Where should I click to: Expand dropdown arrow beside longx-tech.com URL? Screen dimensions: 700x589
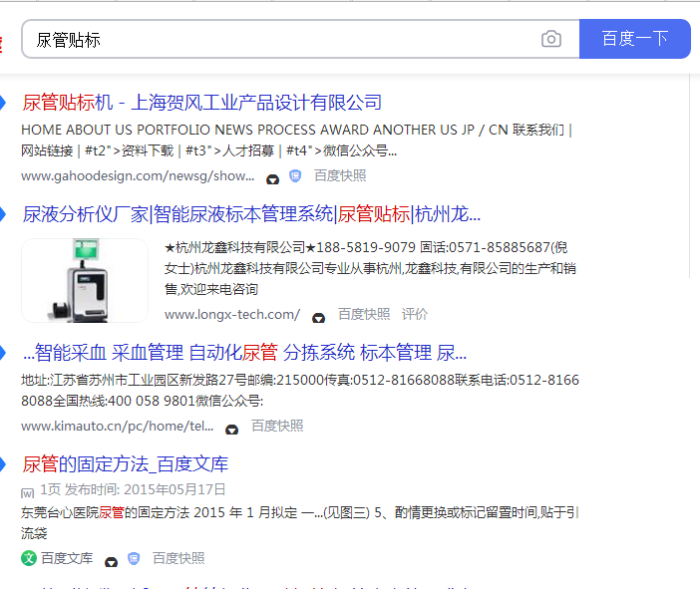pos(318,318)
